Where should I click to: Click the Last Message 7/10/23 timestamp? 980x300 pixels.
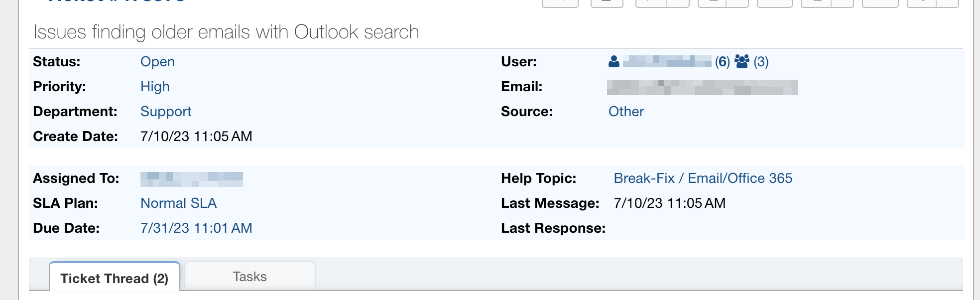click(669, 203)
